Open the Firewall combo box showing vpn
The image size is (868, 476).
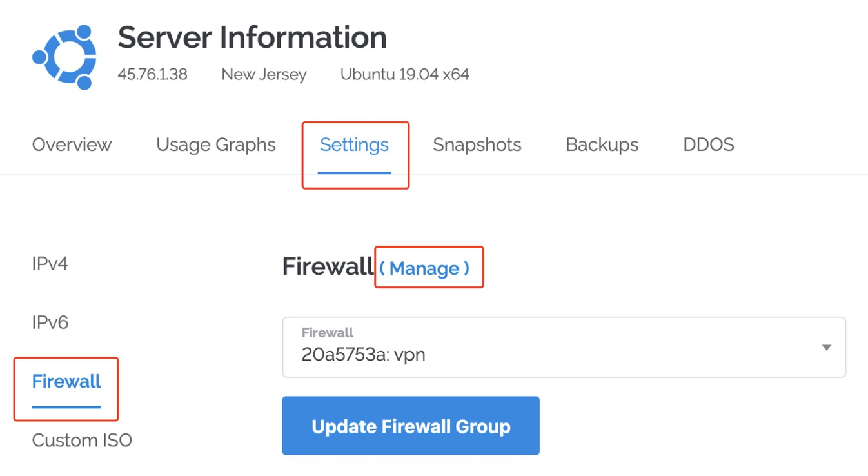(x=564, y=347)
